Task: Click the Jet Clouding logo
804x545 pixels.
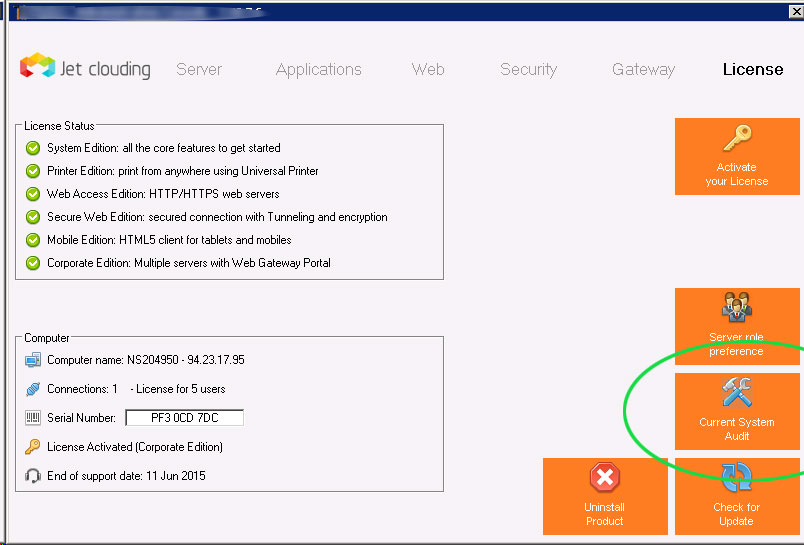Action: point(84,68)
